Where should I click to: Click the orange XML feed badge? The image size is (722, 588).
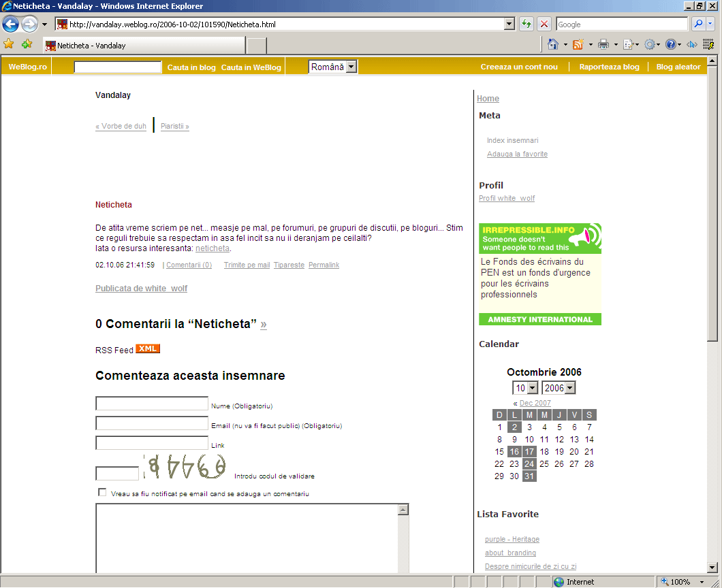[147, 349]
